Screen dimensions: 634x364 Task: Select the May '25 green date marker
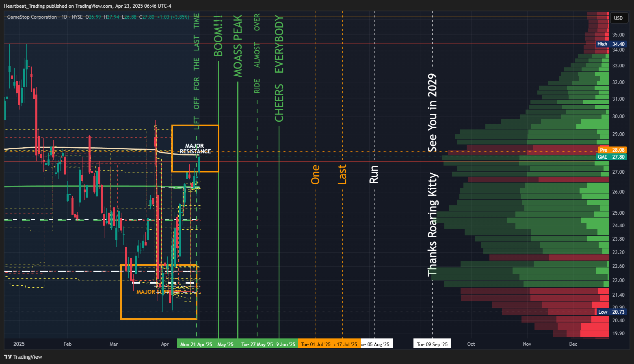point(225,344)
